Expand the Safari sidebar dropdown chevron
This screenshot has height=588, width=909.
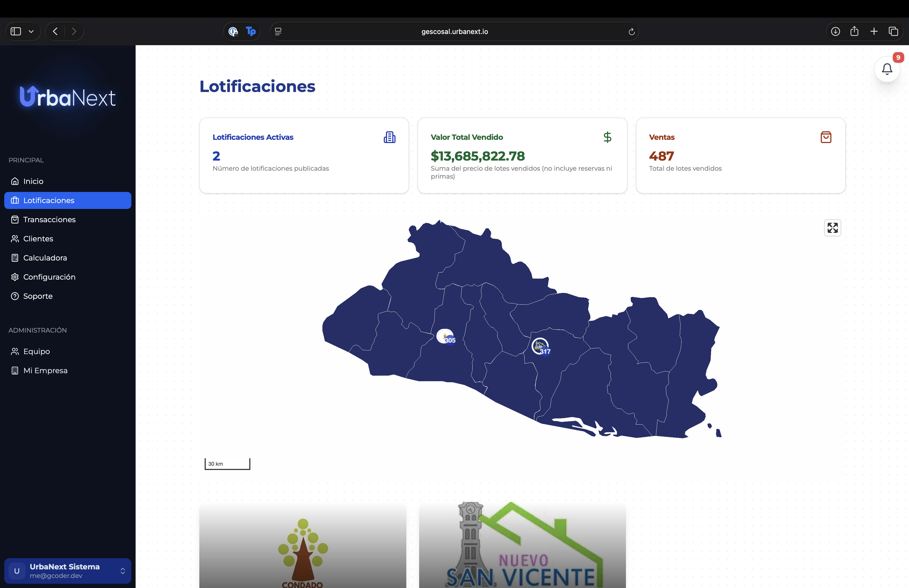pyautogui.click(x=31, y=32)
